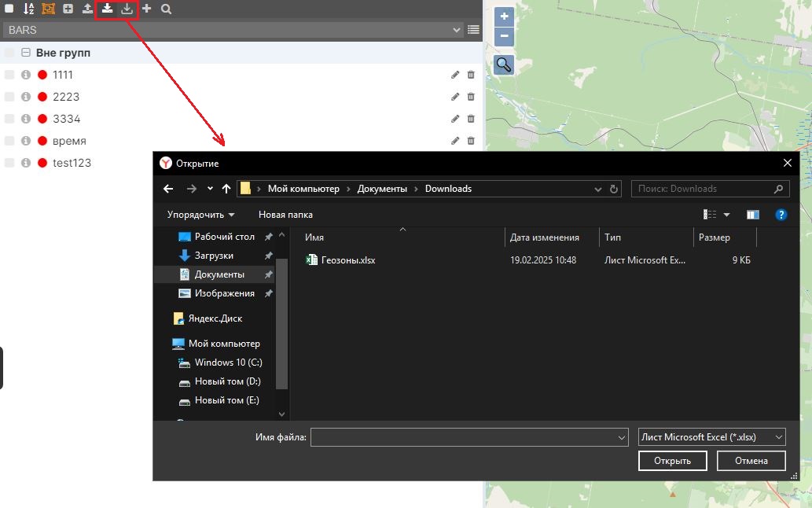Tick the checkbox for geozone время

9,141
